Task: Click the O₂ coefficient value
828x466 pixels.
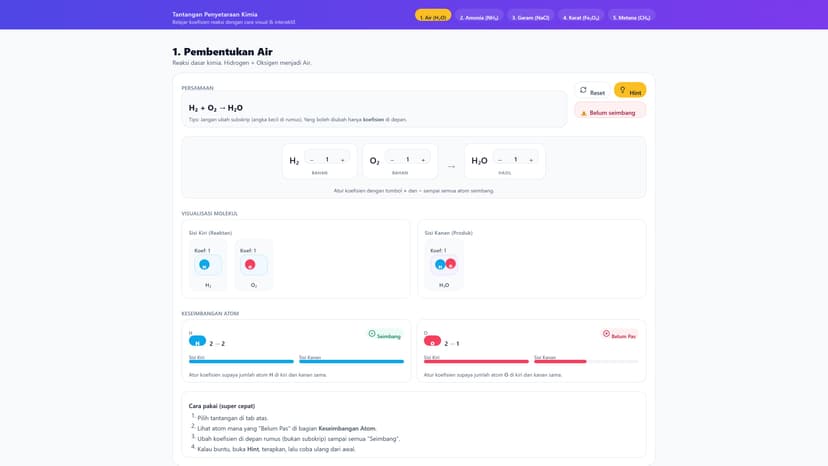Action: point(408,160)
